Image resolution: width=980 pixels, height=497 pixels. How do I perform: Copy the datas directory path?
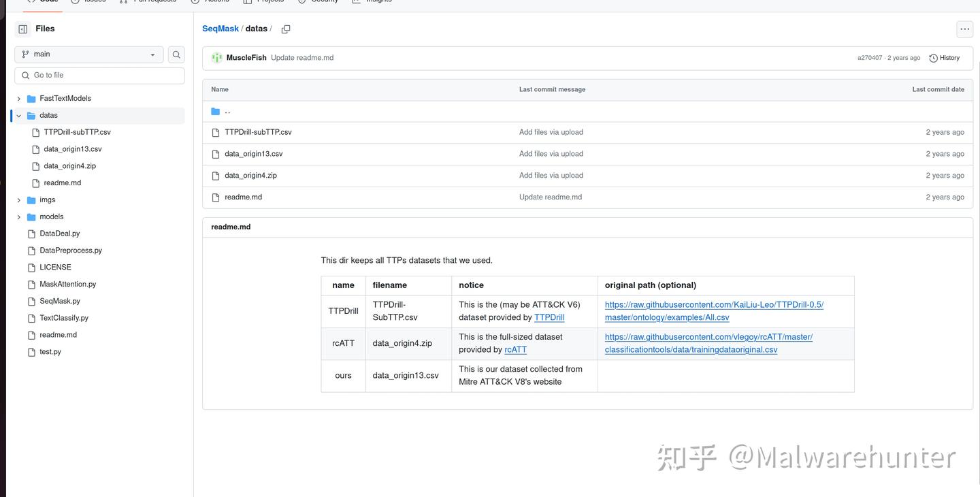[285, 29]
